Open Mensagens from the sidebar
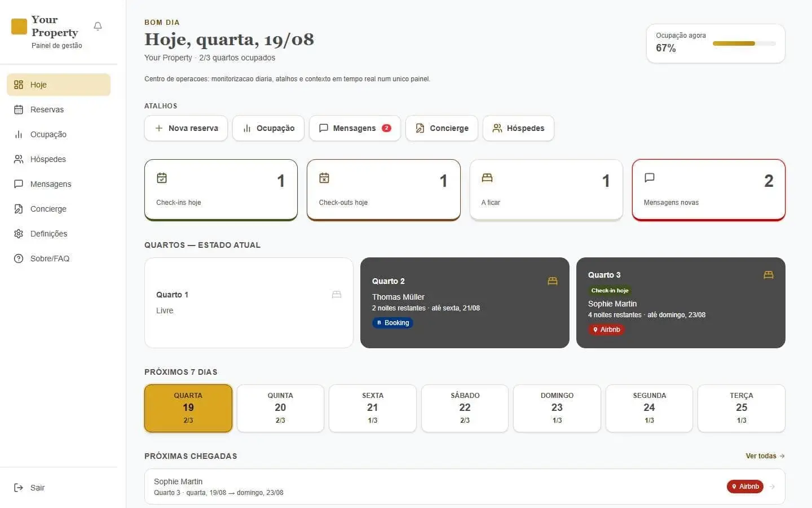812x508 pixels. 59,184
